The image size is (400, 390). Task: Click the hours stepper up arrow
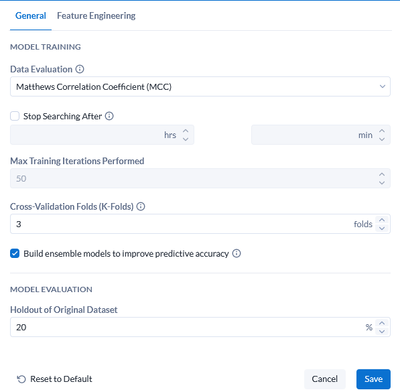pyautogui.click(x=186, y=131)
